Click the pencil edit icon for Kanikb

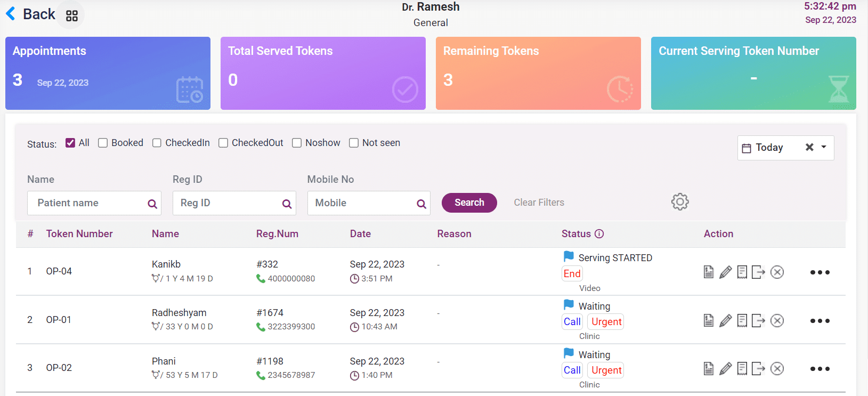pos(725,272)
